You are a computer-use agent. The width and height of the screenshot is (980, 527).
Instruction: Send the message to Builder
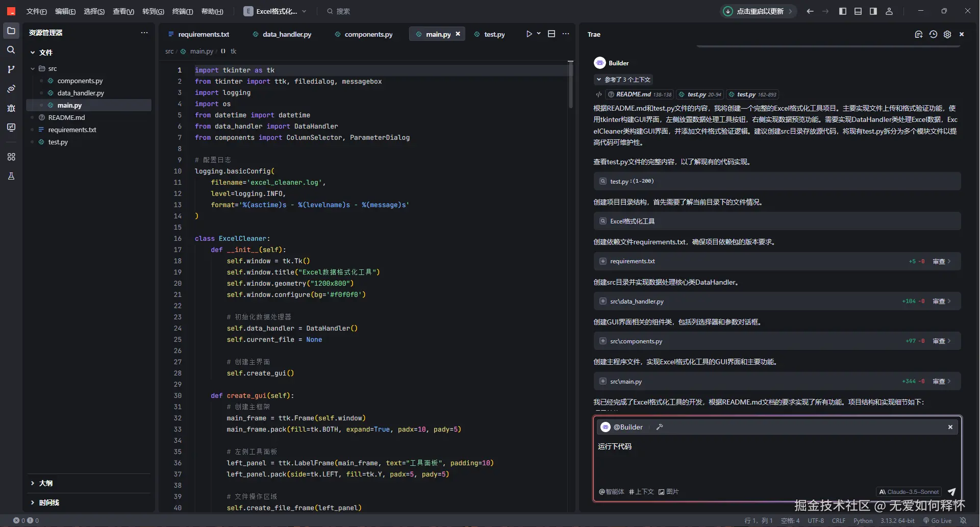951,492
